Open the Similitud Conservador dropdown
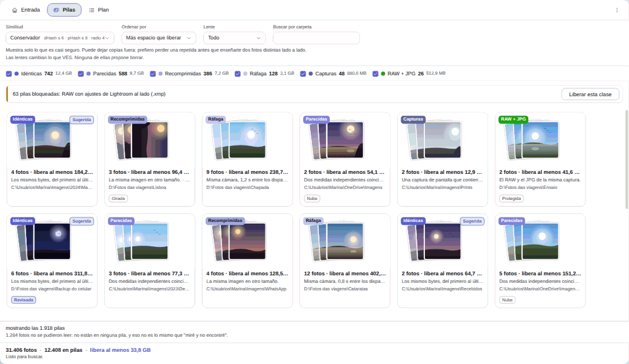 pos(60,38)
